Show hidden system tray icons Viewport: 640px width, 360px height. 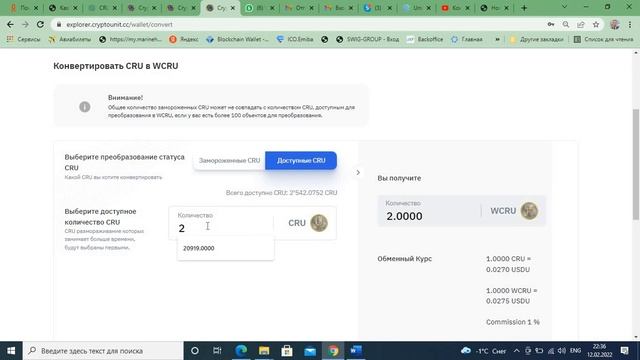pyautogui.click(x=516, y=351)
